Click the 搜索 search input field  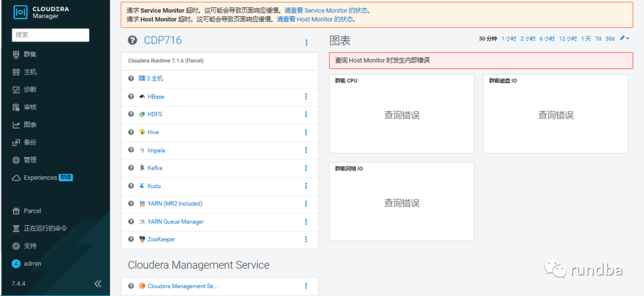click(x=51, y=35)
